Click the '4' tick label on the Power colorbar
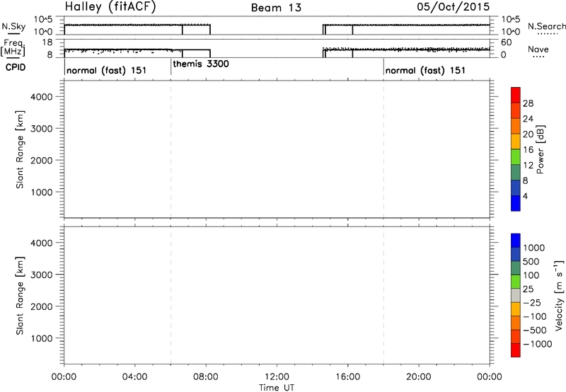This screenshot has width=566, height=392. pyautogui.click(x=525, y=196)
